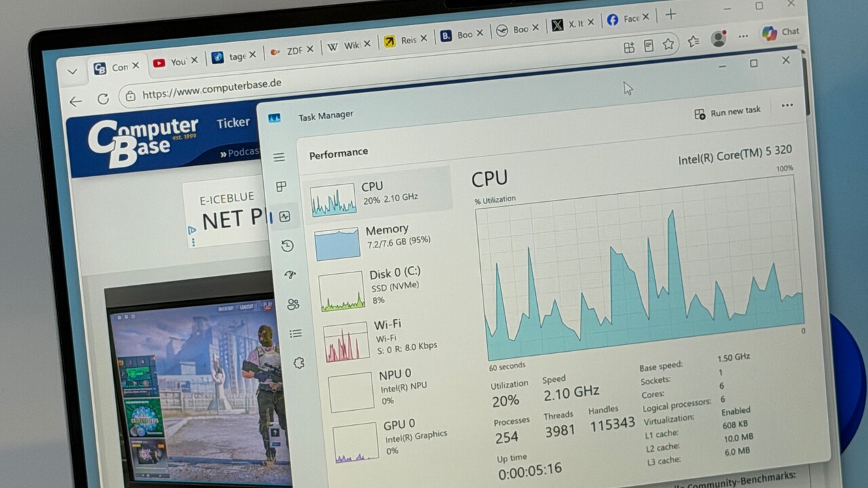Open the Processes page in Task Manager

[x=281, y=187]
